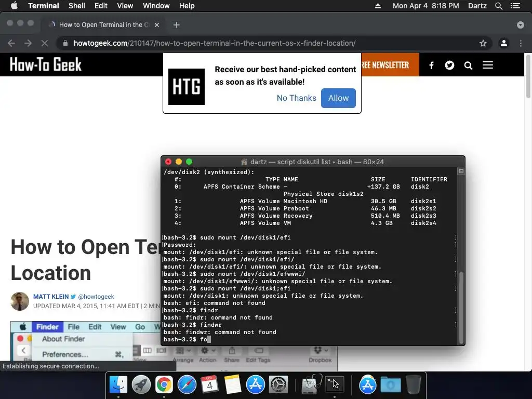Close the How to Open Terminal browser tab
This screenshot has width=532, height=399.
157,25
